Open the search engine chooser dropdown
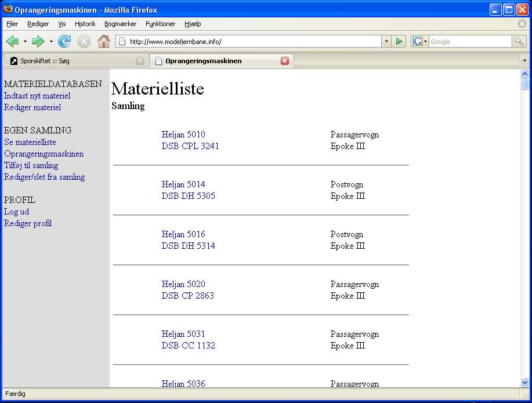 tap(425, 42)
